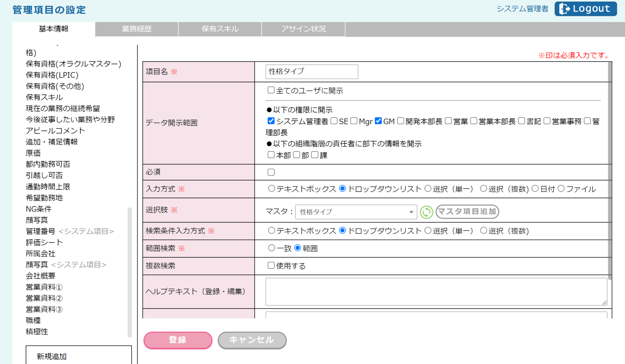625x364 pixels.
Task: Uncheck the GM permission checkbox
Action: pyautogui.click(x=378, y=121)
